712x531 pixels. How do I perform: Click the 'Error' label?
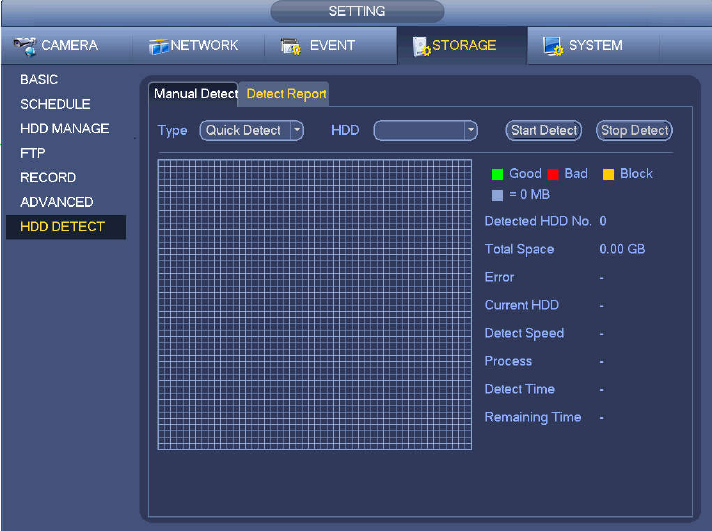click(x=499, y=277)
